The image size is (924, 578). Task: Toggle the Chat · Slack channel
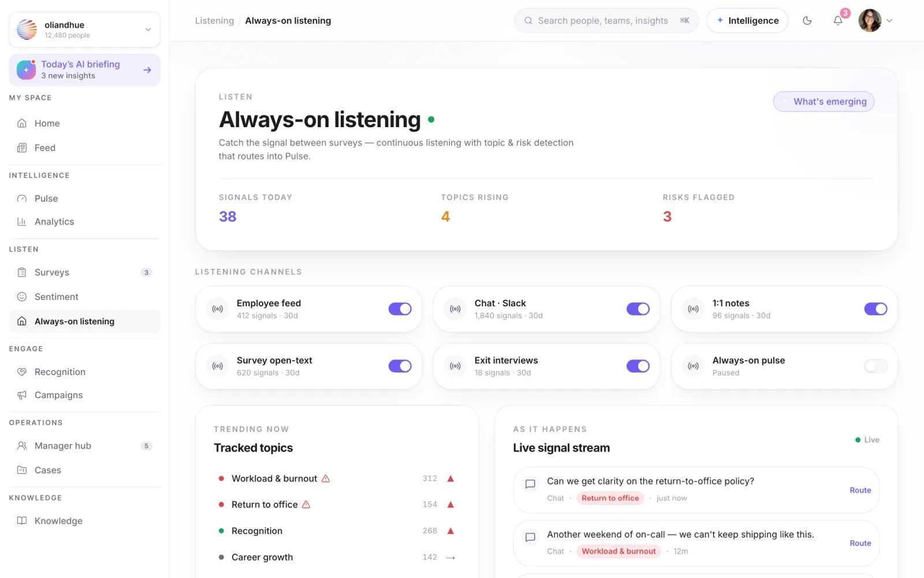coord(638,309)
